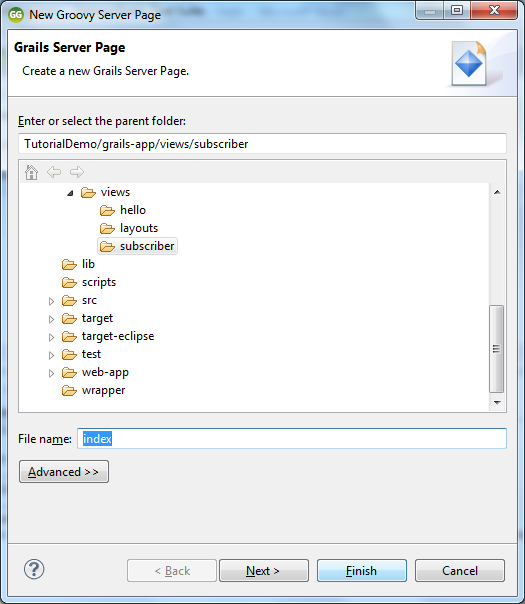Select the target folder label
Screen dimensions: 525x604
click(x=97, y=319)
